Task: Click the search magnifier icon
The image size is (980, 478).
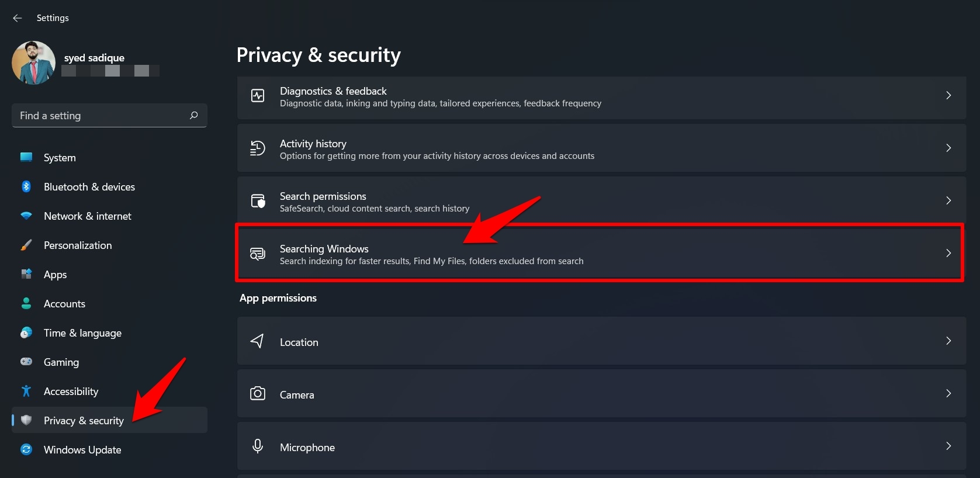Action: coord(194,116)
